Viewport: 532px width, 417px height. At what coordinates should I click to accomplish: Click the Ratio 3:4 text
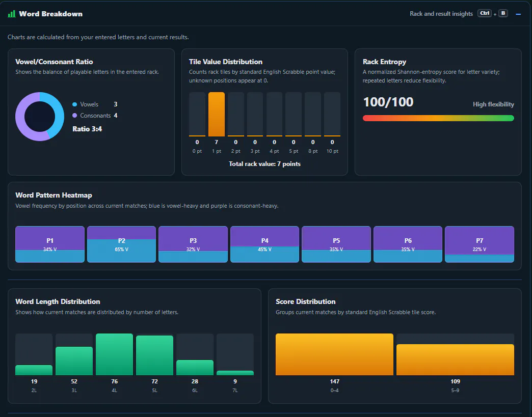(87, 129)
